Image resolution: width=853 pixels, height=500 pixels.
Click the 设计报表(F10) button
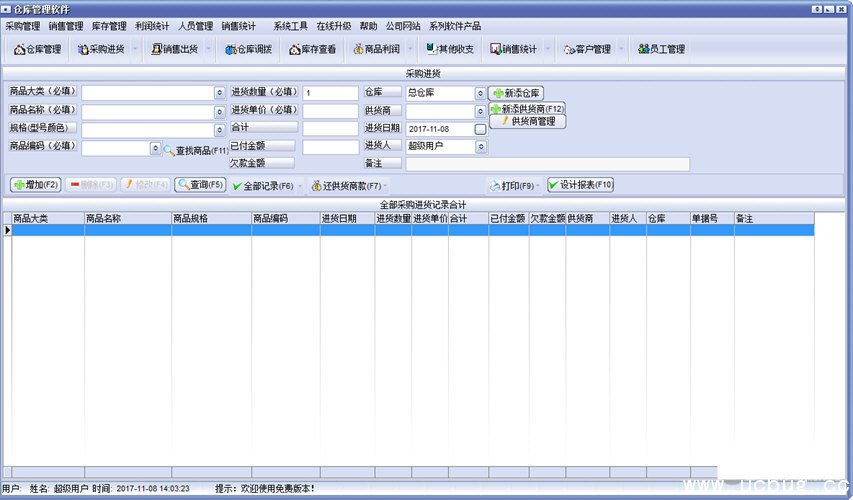(x=580, y=185)
